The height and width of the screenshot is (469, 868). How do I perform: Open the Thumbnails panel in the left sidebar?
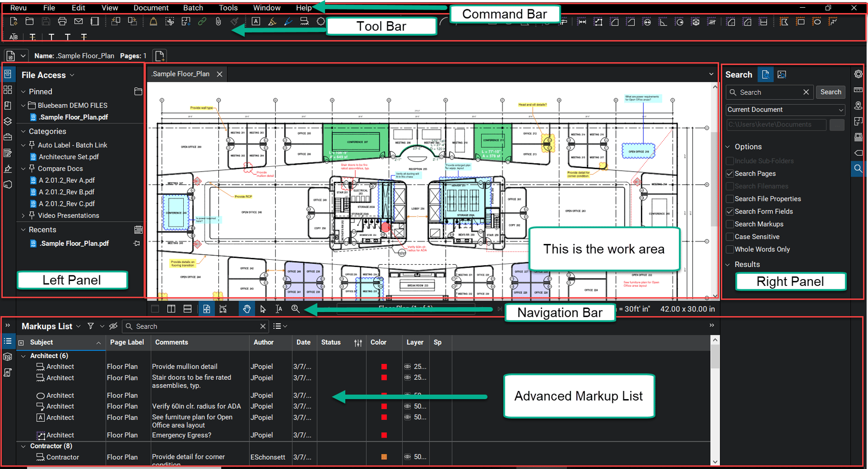tap(8, 90)
